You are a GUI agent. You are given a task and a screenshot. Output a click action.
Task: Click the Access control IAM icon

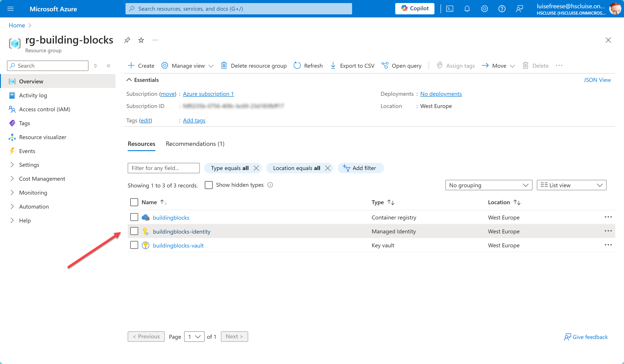click(x=12, y=109)
